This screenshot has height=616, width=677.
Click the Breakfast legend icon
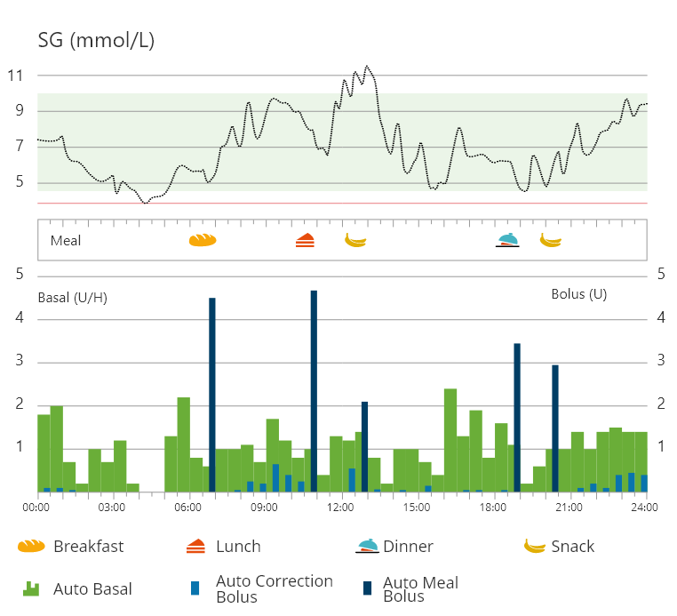[31, 547]
